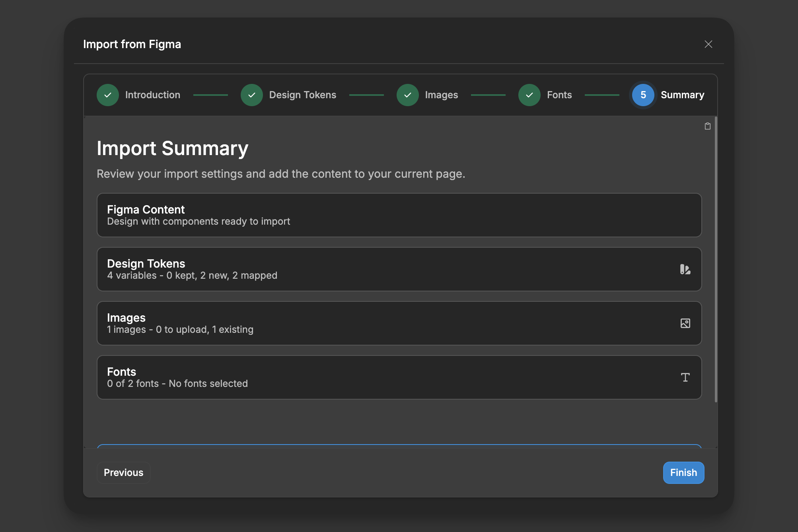Click the Images card showing 1 existing image
The height and width of the screenshot is (532, 798).
click(399, 323)
